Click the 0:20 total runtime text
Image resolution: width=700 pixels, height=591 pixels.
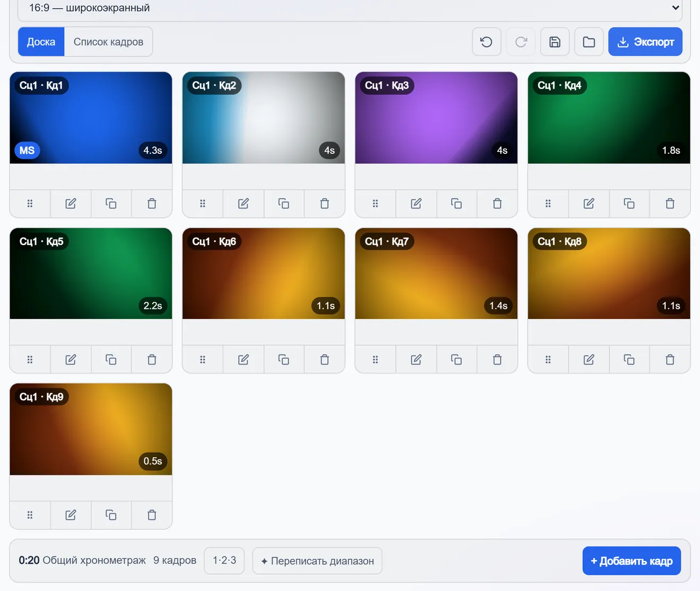29,561
